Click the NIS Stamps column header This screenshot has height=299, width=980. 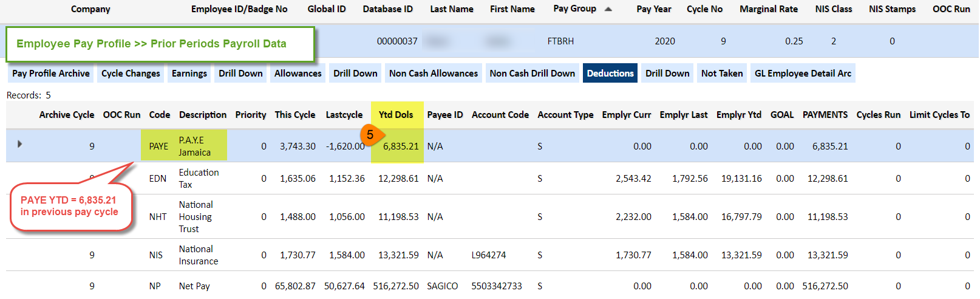892,9
